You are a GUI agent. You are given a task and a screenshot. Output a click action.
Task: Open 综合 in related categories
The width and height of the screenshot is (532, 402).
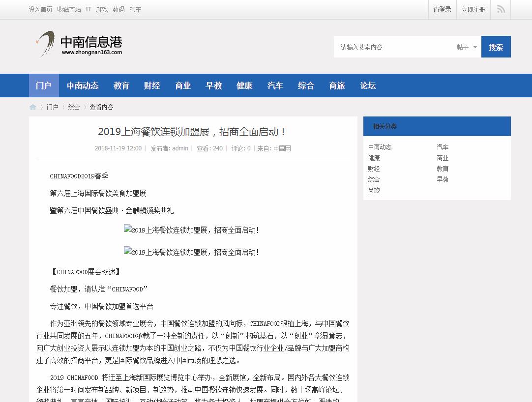374,179
